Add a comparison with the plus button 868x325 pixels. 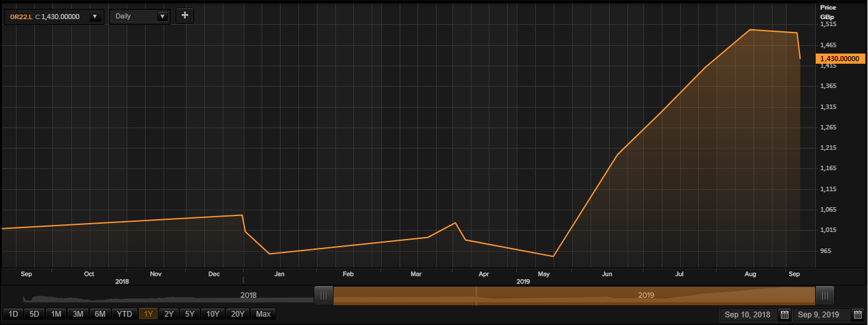tap(185, 15)
